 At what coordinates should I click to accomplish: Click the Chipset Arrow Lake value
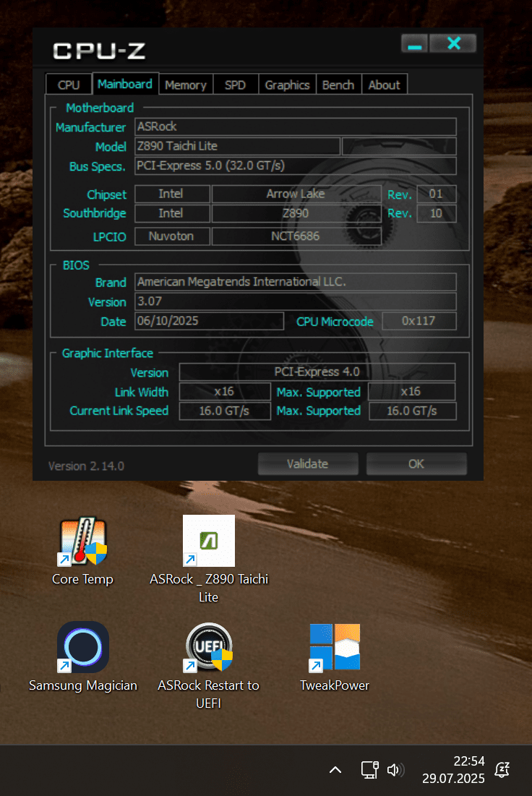296,194
